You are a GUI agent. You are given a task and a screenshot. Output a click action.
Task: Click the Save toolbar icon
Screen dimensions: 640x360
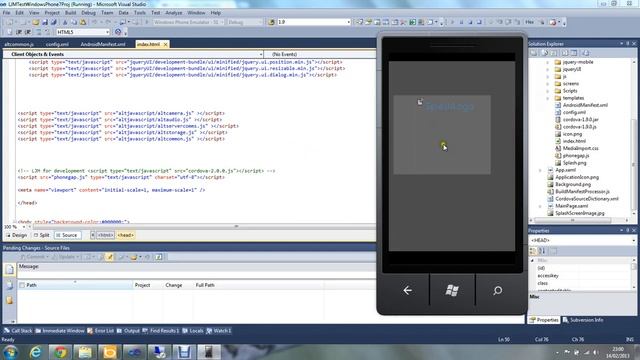pyautogui.click(x=44, y=22)
